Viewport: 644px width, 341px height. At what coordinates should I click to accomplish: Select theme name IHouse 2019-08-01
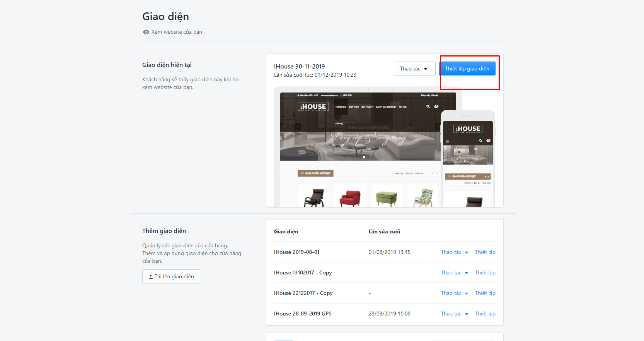pos(297,252)
